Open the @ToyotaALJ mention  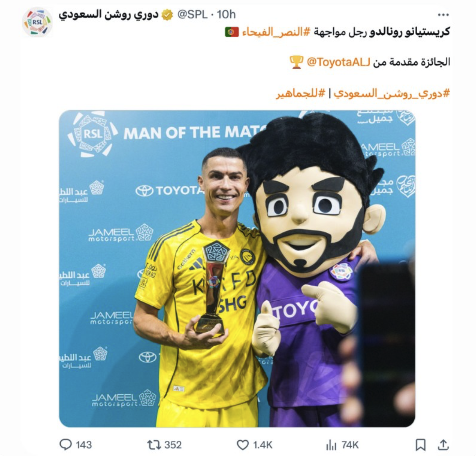coord(338,62)
